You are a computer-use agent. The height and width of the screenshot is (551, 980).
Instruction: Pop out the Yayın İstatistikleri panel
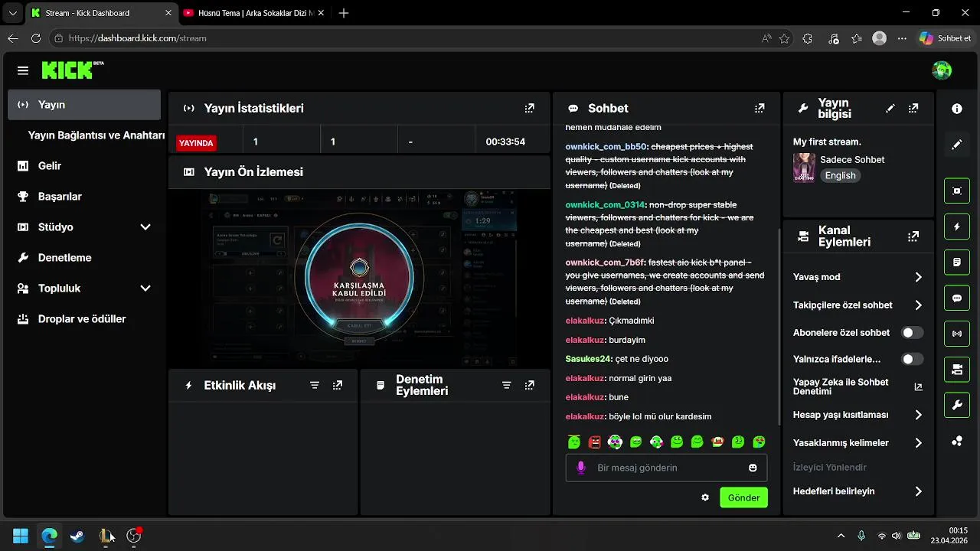pos(529,109)
